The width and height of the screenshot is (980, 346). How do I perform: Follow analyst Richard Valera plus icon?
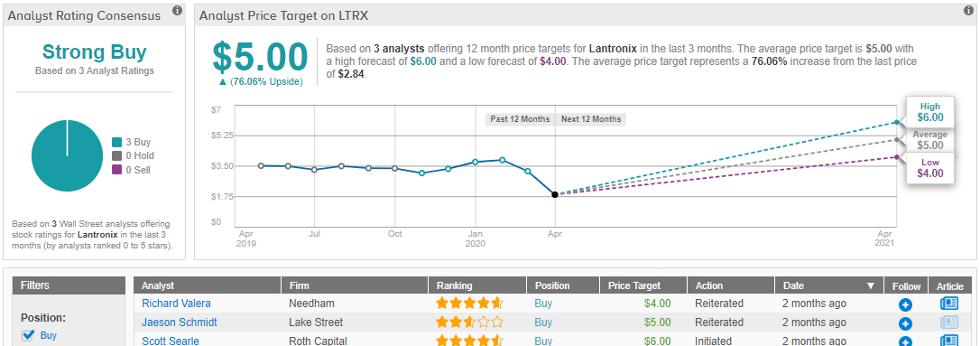click(906, 304)
